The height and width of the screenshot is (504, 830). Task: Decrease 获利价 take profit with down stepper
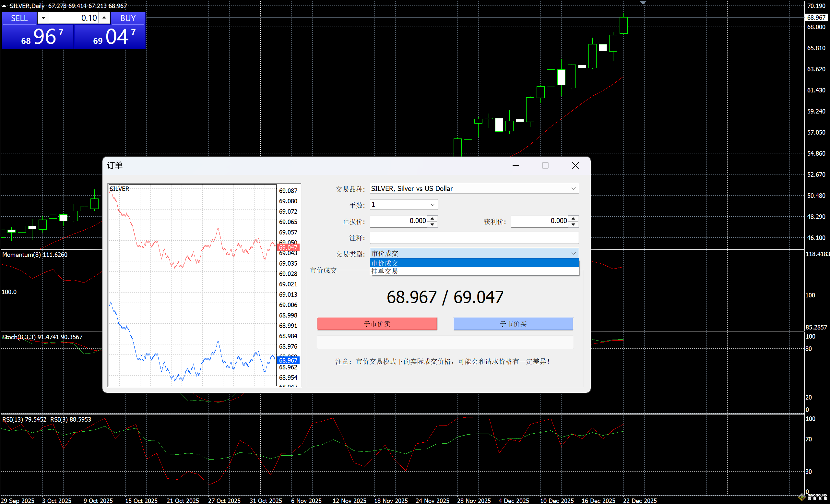(573, 224)
